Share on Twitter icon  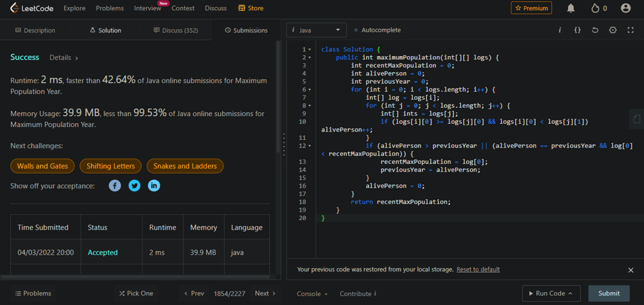(135, 186)
